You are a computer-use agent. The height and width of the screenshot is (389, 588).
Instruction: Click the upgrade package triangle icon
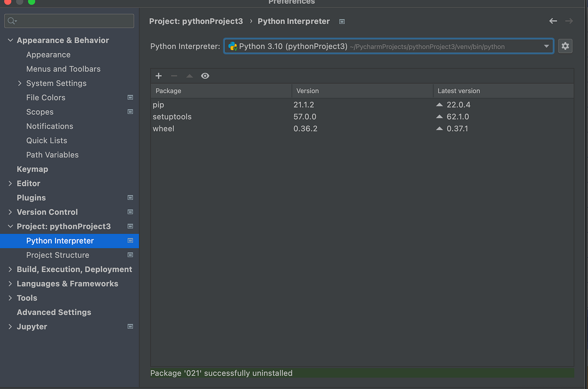pos(189,76)
